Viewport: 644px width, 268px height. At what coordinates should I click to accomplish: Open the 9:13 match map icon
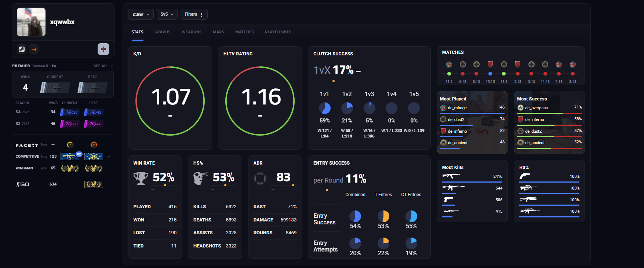point(559,65)
